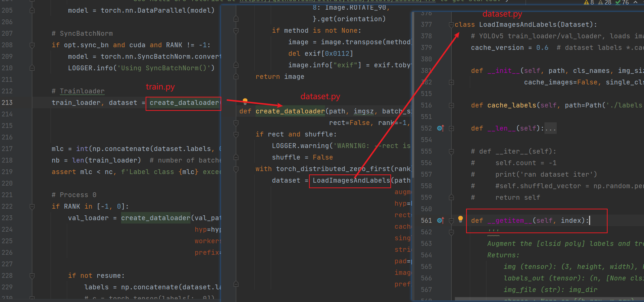The height and width of the screenshot is (302, 644).
Task: Collapse the 'if not resume' block at line 228
Action: pos(32,276)
